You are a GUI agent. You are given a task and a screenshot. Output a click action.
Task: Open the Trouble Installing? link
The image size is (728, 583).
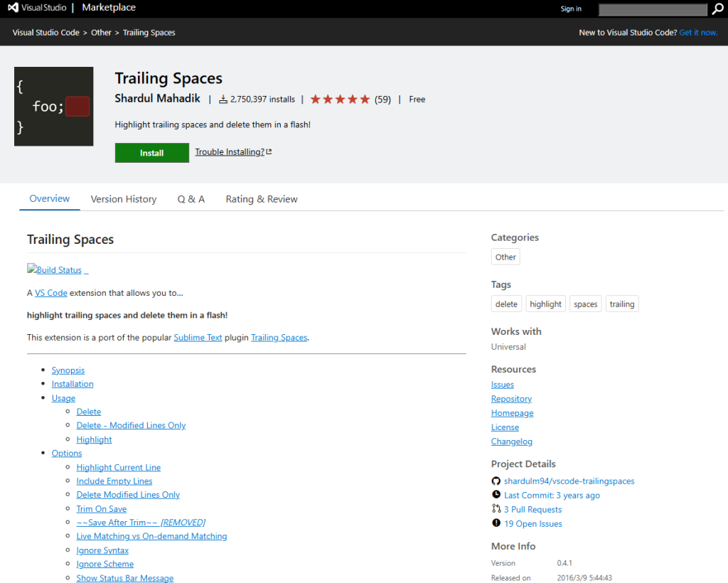pyautogui.click(x=233, y=151)
